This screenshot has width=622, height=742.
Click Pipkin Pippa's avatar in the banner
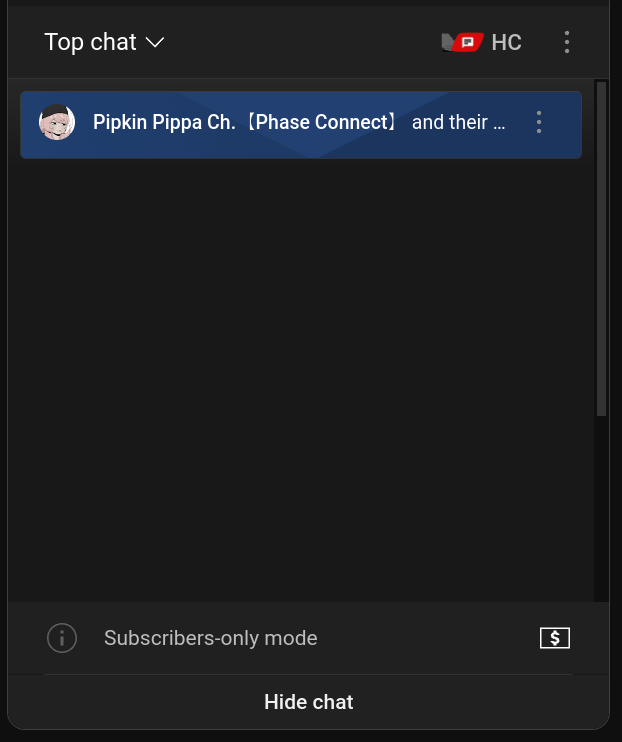point(57,123)
